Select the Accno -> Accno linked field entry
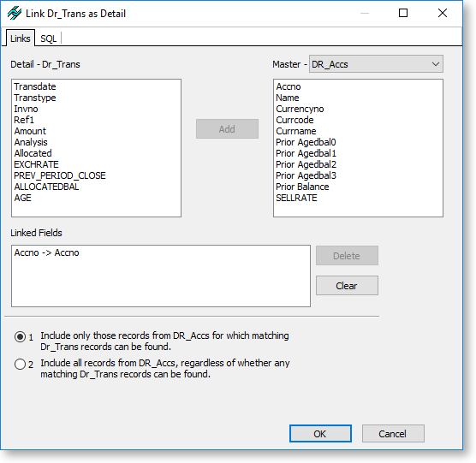 point(46,252)
